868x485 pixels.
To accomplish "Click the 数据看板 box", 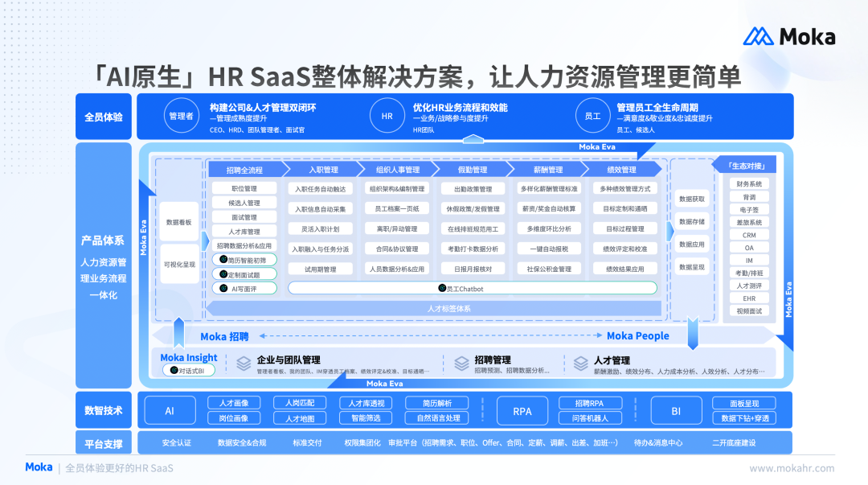I will coord(178,222).
